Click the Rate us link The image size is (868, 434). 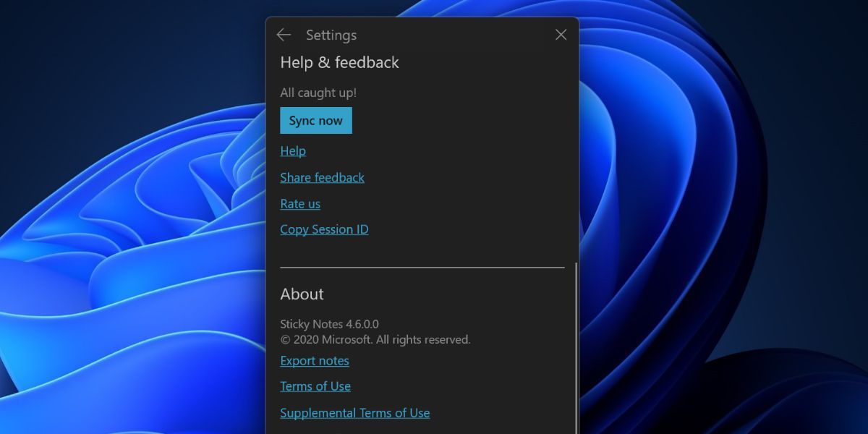[299, 203]
